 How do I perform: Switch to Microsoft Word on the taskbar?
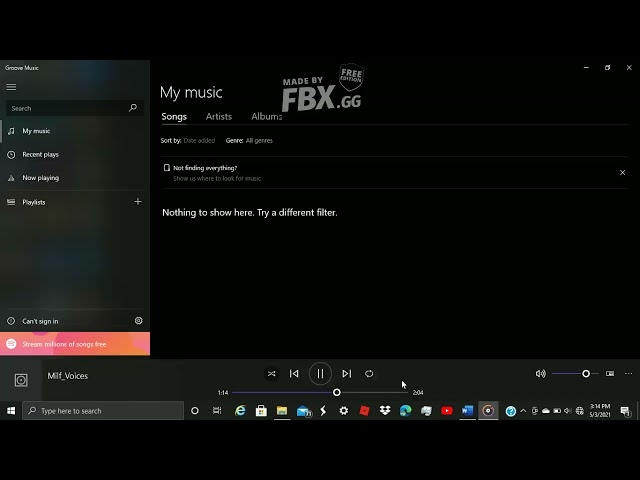[467, 411]
